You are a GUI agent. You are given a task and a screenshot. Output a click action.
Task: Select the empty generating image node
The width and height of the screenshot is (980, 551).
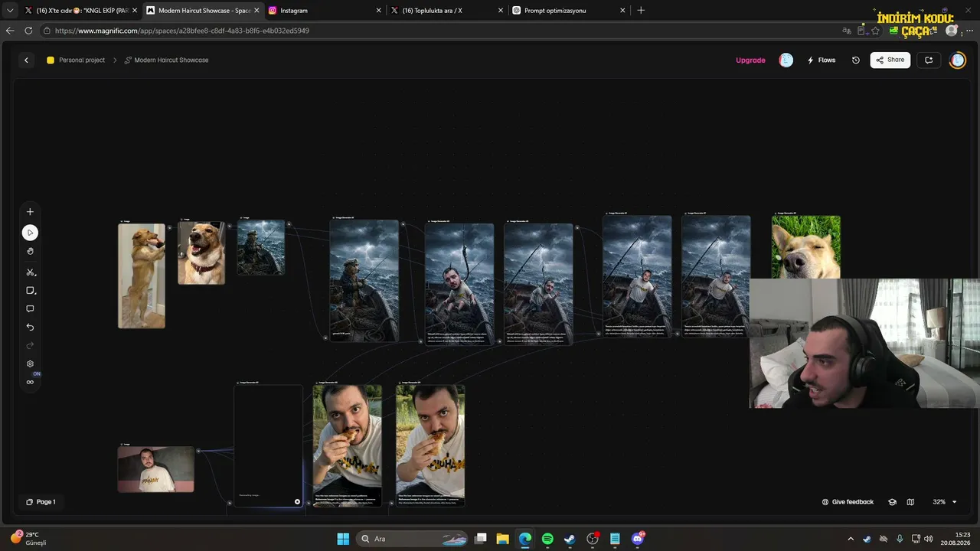(x=268, y=445)
